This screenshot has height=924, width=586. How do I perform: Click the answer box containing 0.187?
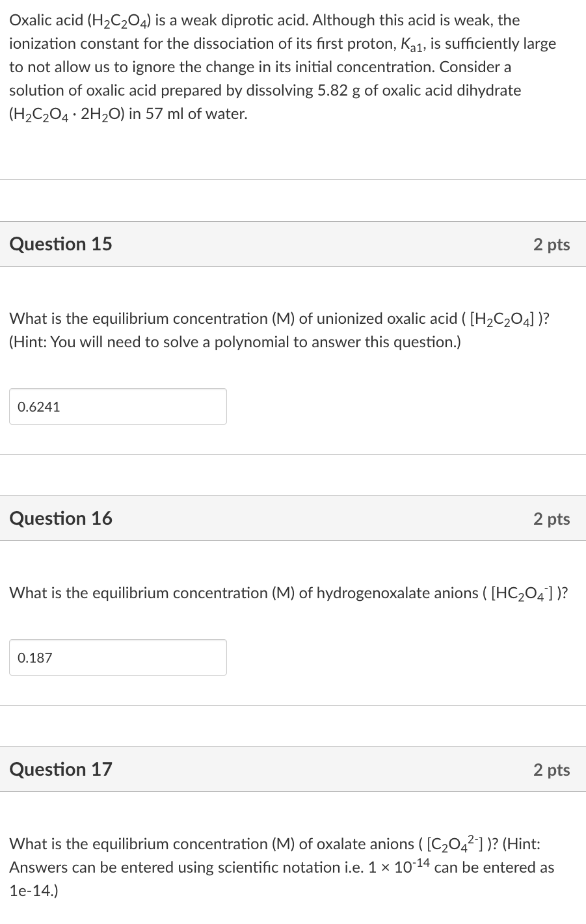pos(117,657)
